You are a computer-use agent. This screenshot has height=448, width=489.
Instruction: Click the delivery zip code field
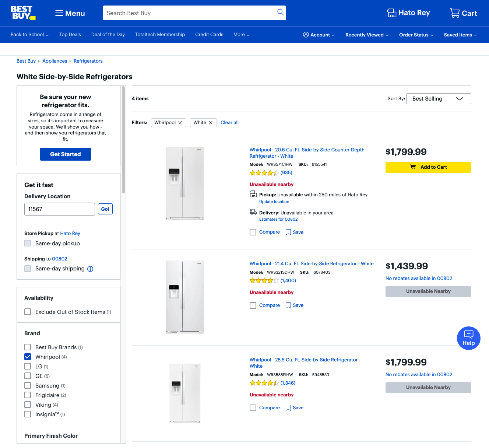pos(60,209)
